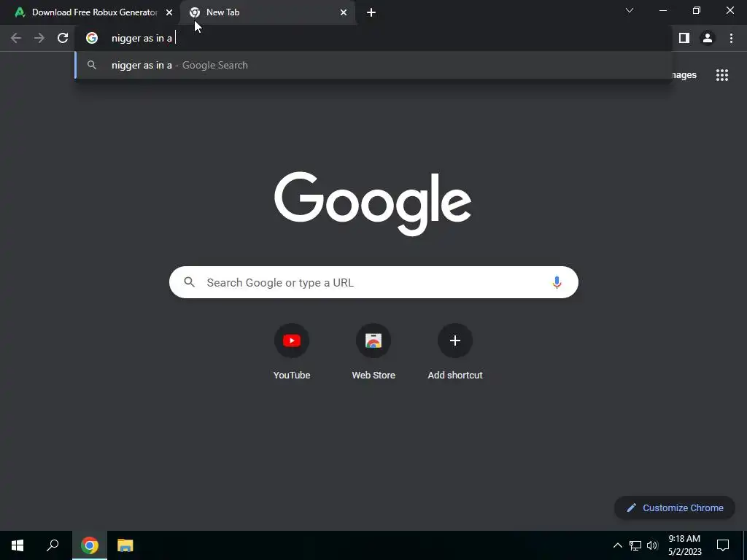Reload the current page

(x=63, y=38)
